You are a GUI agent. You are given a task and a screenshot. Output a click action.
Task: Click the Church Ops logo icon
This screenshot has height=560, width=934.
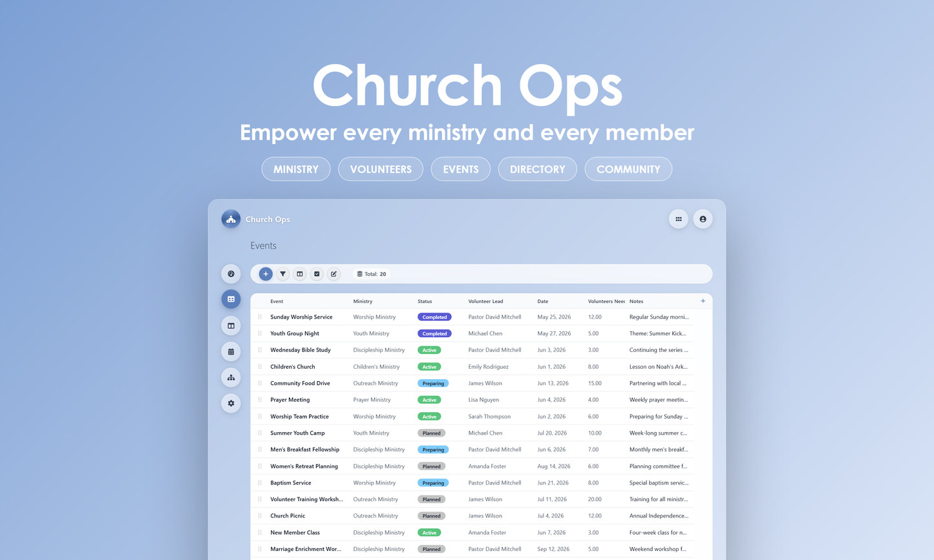pos(231,219)
